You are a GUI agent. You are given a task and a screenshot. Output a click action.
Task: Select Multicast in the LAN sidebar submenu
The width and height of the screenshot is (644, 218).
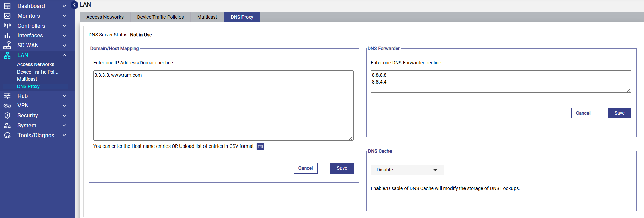(x=27, y=79)
